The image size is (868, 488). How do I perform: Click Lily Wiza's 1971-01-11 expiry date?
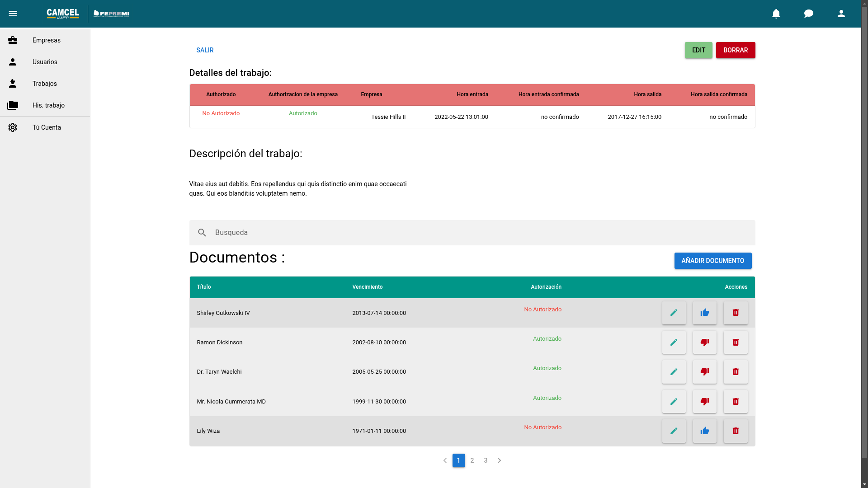[x=379, y=431]
